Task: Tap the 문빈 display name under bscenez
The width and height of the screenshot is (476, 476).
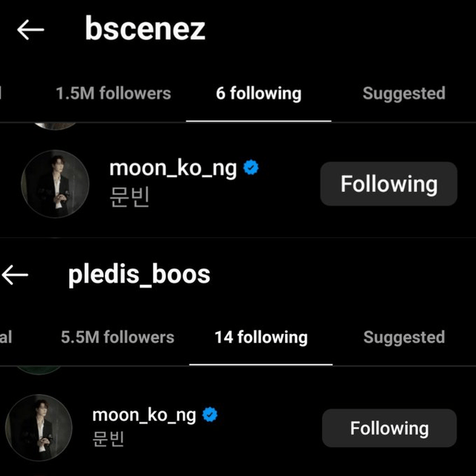Action: pos(129,198)
